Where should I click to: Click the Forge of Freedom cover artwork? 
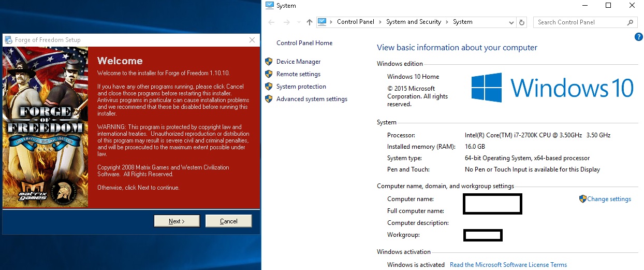coord(46,127)
